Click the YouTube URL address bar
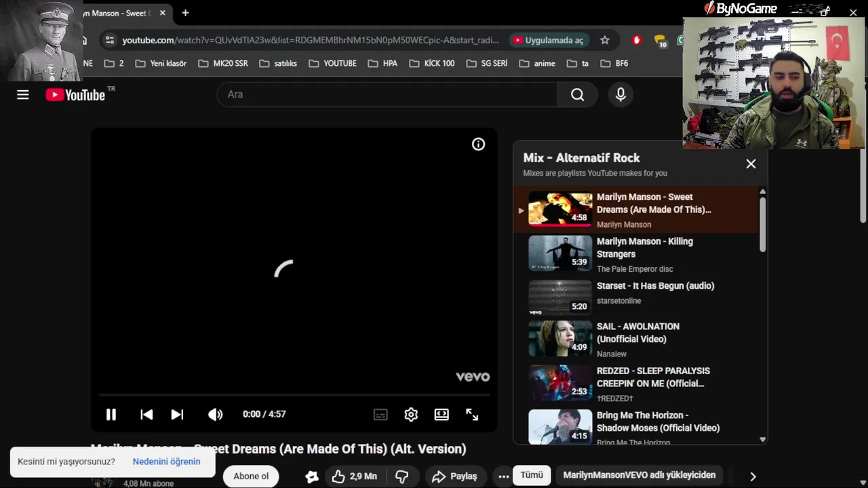Viewport: 868px width, 488px height. pos(311,40)
